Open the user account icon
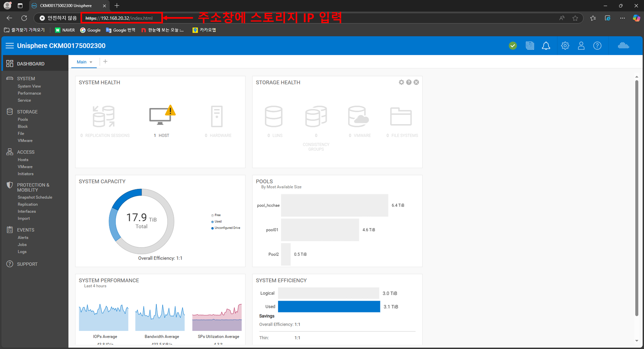Image resolution: width=644 pixels, height=349 pixels. coord(581,46)
